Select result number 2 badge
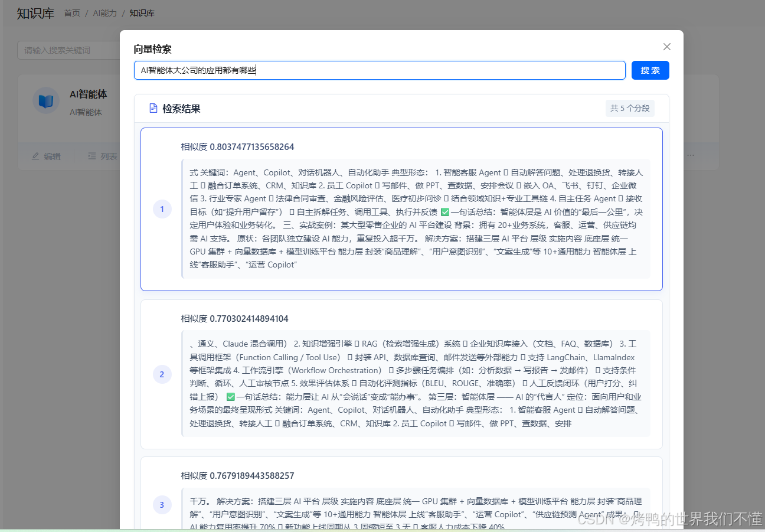The image size is (765, 532). tap(162, 374)
